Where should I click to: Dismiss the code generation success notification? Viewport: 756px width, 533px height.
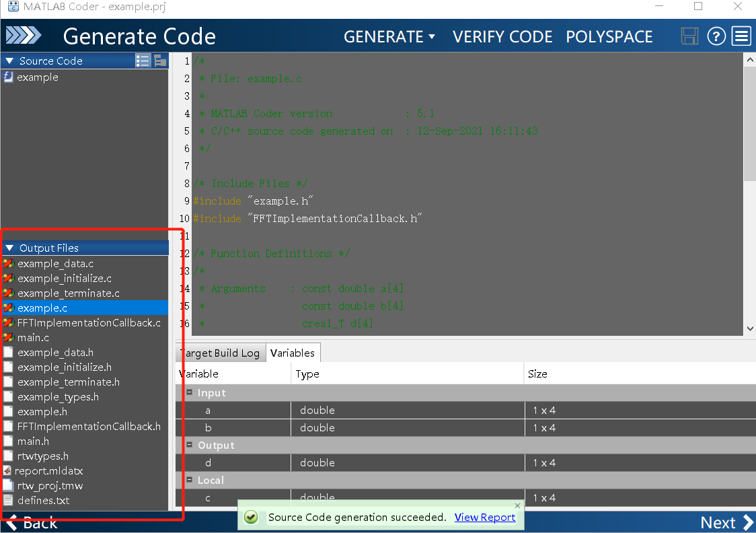(517, 505)
